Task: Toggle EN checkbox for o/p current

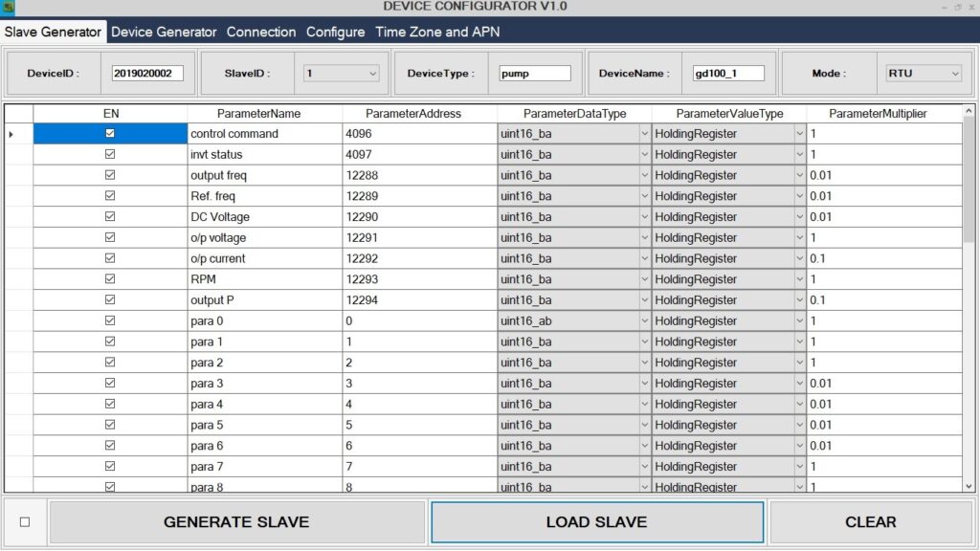Action: [x=110, y=258]
